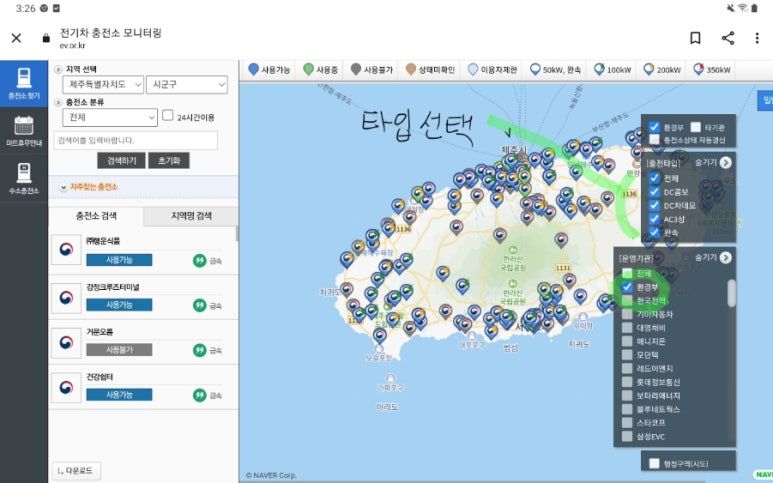Image resolution: width=773 pixels, height=483 pixels.
Task: Click the 200kW legend pin
Action: [649, 69]
